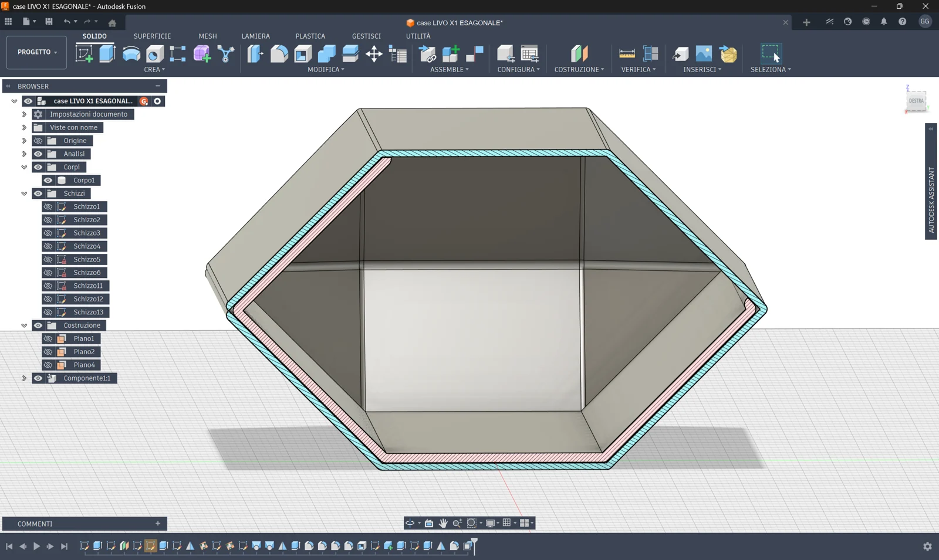
Task: Open the MODIFICA dropdown menu
Action: coord(326,69)
